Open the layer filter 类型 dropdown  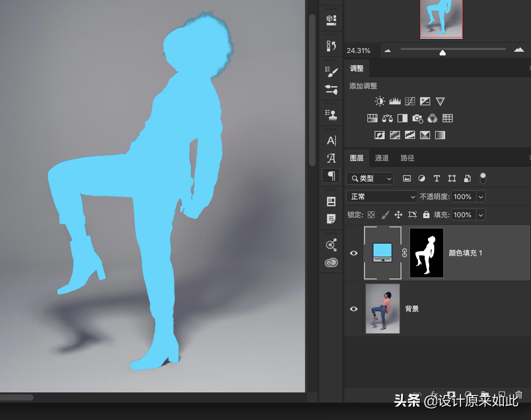370,178
